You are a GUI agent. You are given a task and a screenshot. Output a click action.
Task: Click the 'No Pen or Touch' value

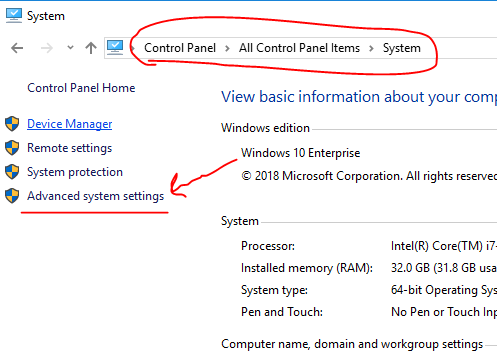[x=435, y=312]
